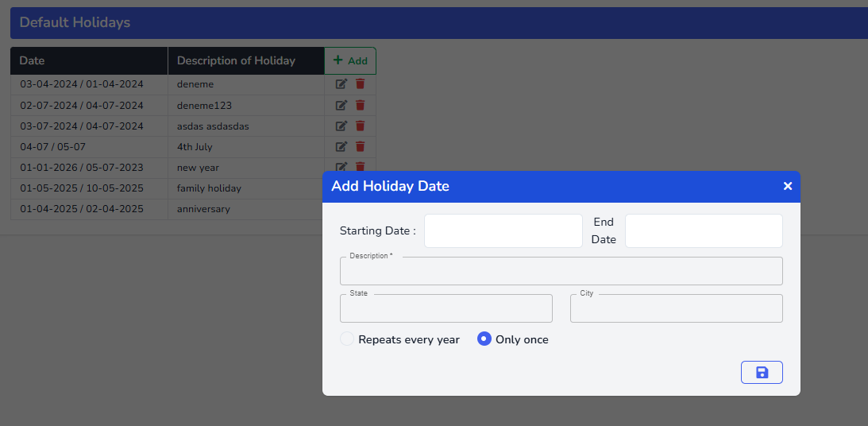
Task: Click the Starting Date input field
Action: (x=503, y=230)
